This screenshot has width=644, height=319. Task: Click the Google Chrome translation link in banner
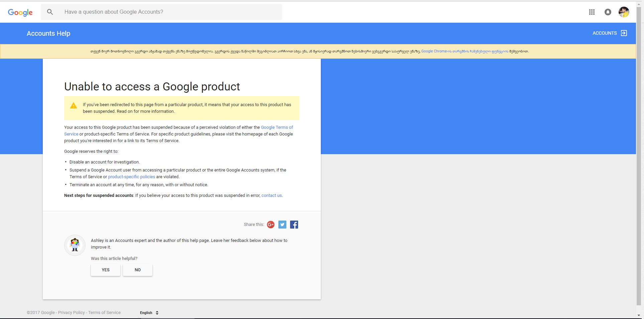(465, 51)
